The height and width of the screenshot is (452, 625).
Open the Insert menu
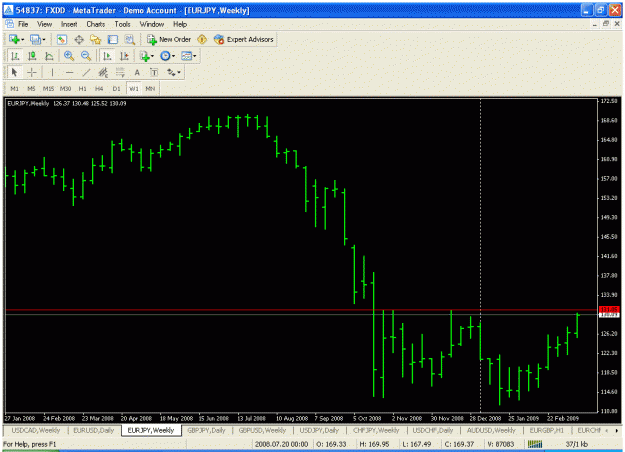69,24
